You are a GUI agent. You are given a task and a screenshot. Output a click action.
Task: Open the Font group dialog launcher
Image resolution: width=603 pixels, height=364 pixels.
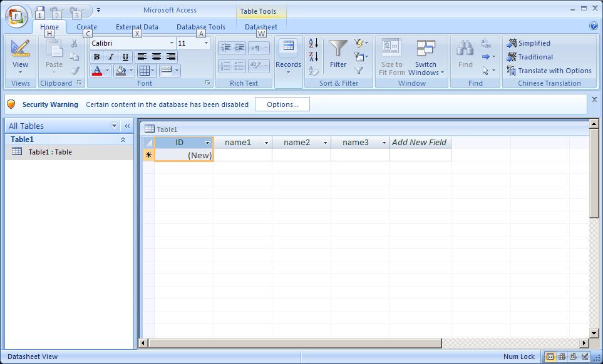(x=208, y=83)
